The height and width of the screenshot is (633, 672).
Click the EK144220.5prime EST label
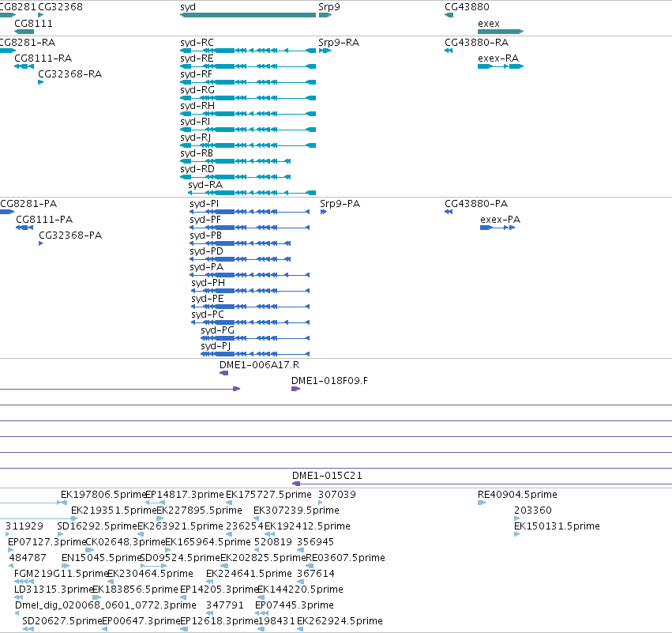tap(300, 590)
